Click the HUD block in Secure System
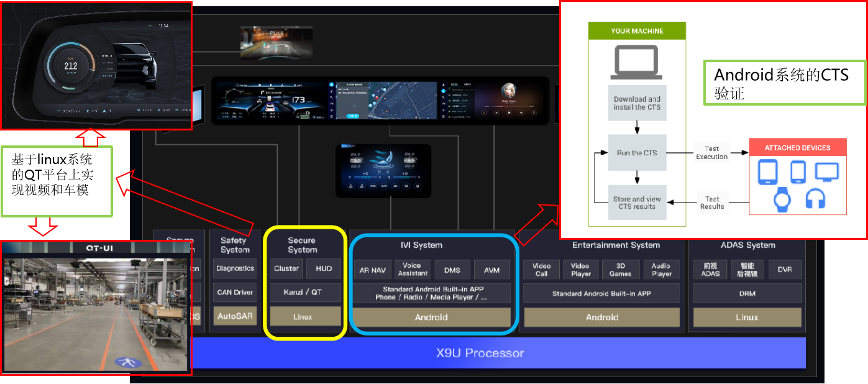This screenshot has width=868, height=384. tap(324, 268)
